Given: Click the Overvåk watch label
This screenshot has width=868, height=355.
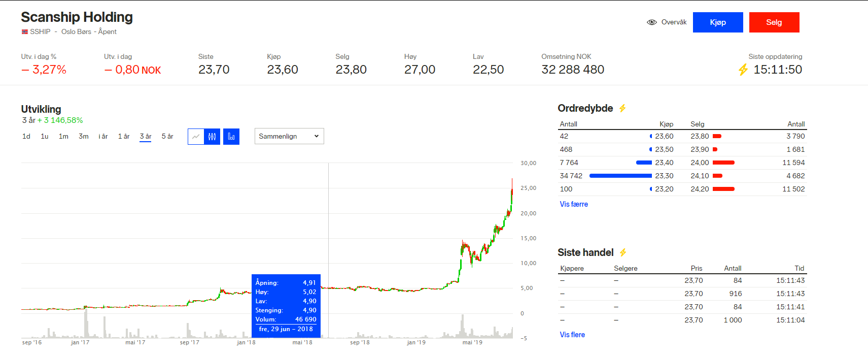Looking at the screenshot, I should pyautogui.click(x=674, y=22).
